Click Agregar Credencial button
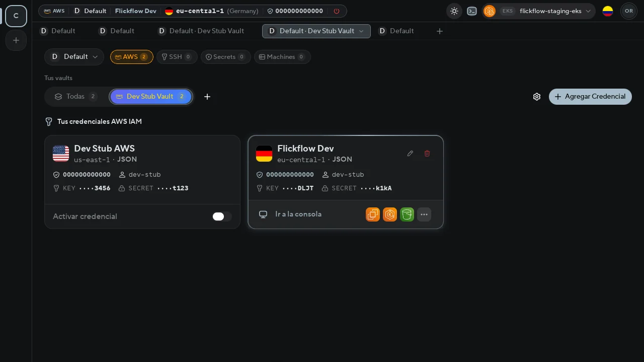644x362 pixels. [590, 97]
